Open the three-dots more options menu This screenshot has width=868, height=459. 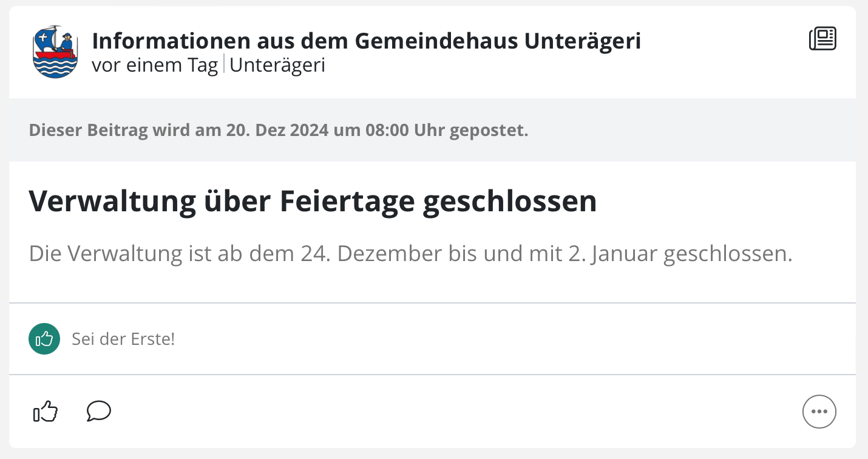tap(819, 412)
